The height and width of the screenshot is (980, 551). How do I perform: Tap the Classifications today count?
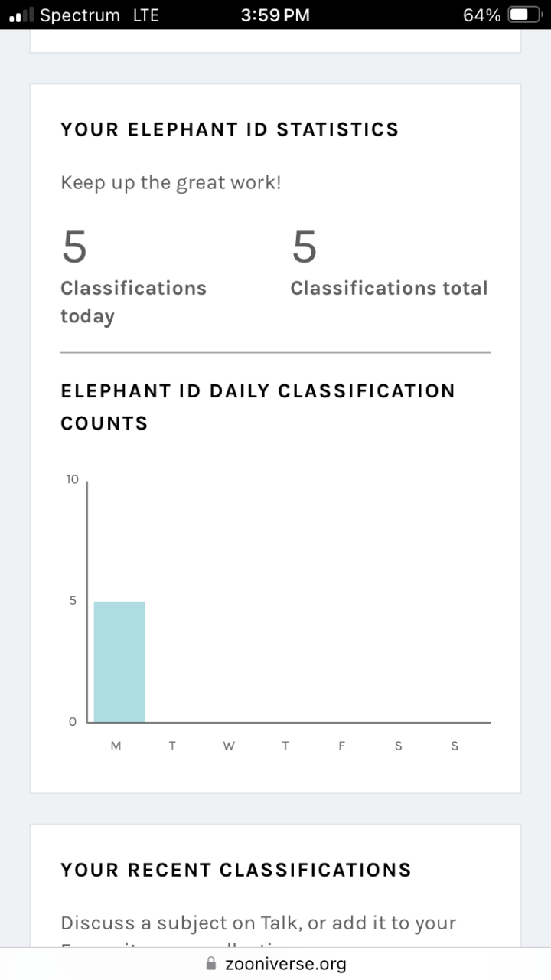(x=74, y=247)
